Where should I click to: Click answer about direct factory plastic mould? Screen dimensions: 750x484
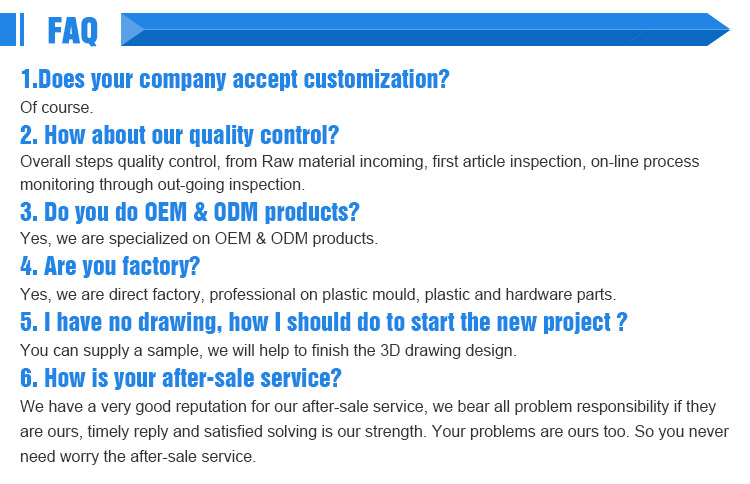[x=318, y=294]
